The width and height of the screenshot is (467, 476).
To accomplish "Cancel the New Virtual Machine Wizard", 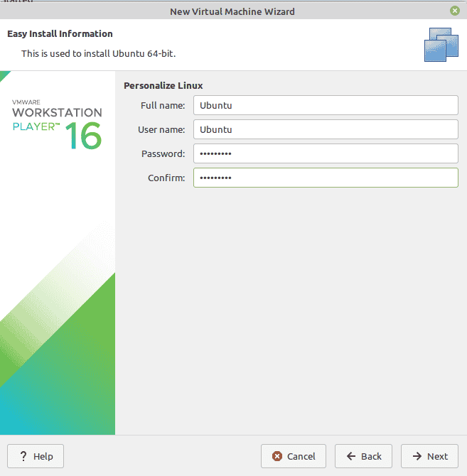I will pos(294,456).
